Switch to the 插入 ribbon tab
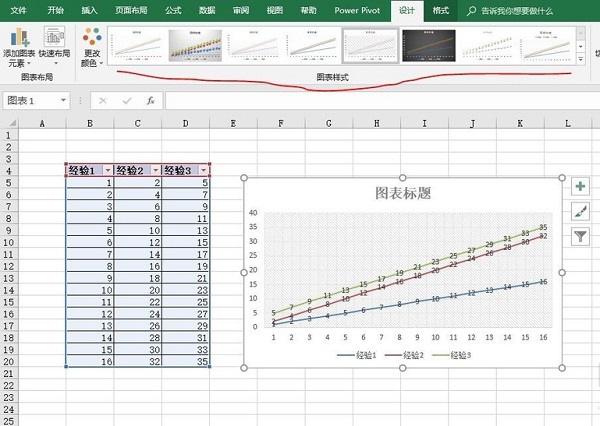Image resolution: width=600 pixels, height=426 pixels. click(90, 10)
